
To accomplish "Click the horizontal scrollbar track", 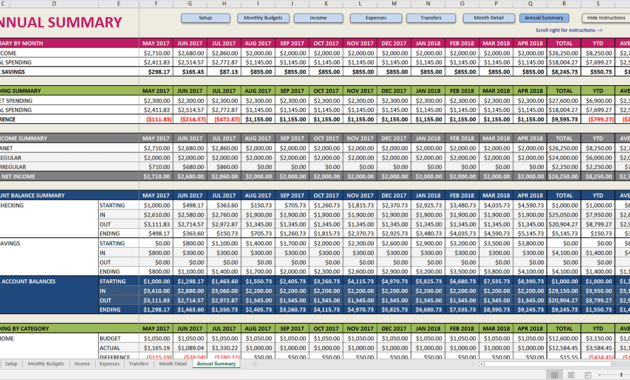I will click(x=548, y=364).
